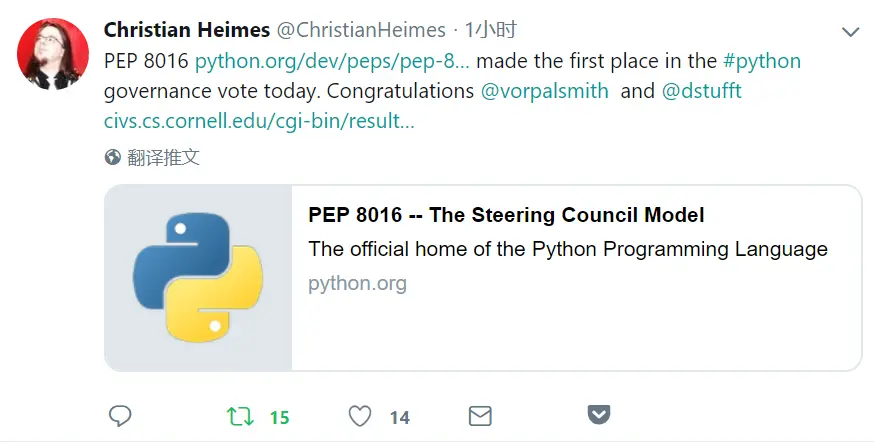Open the python.org/dev/peps/pep-8... link
The image size is (874, 442).
pos(331,61)
